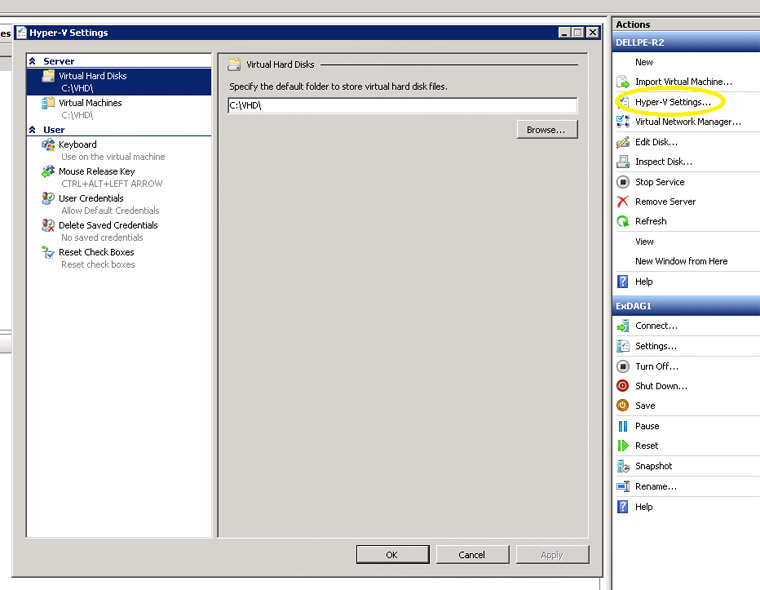Image resolution: width=760 pixels, height=590 pixels.
Task: Click the Rename icon
Action: coord(623,486)
